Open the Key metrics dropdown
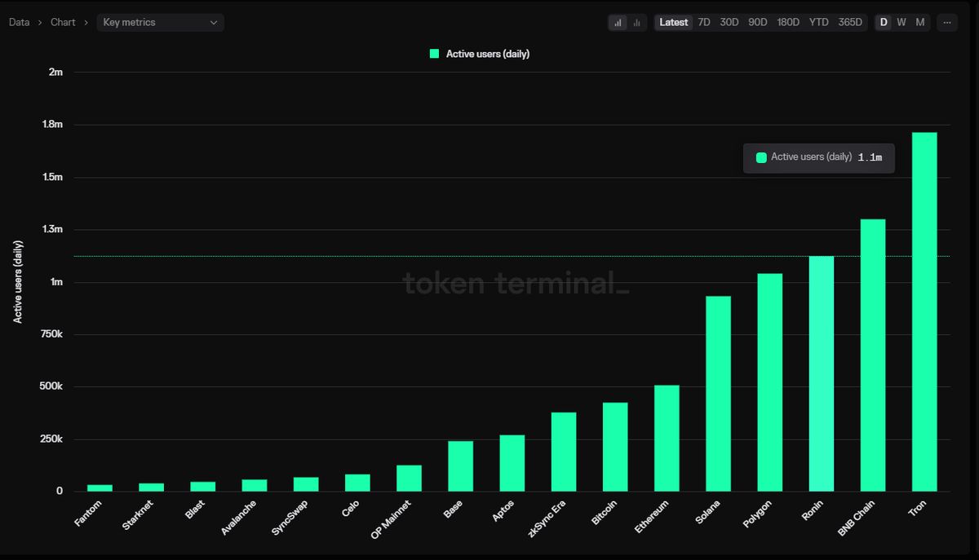This screenshot has height=560, width=979. point(160,23)
